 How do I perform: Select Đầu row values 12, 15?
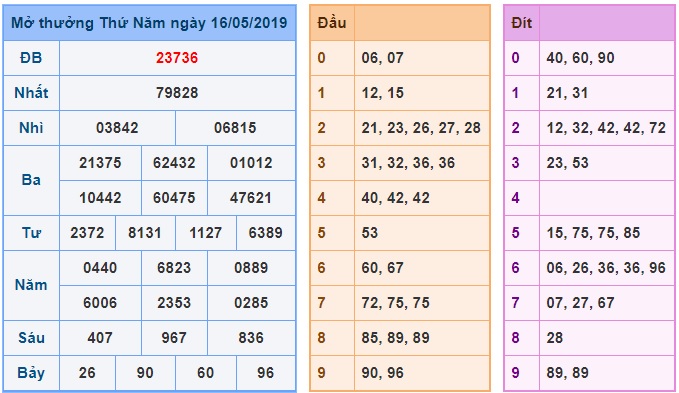[x=382, y=93]
